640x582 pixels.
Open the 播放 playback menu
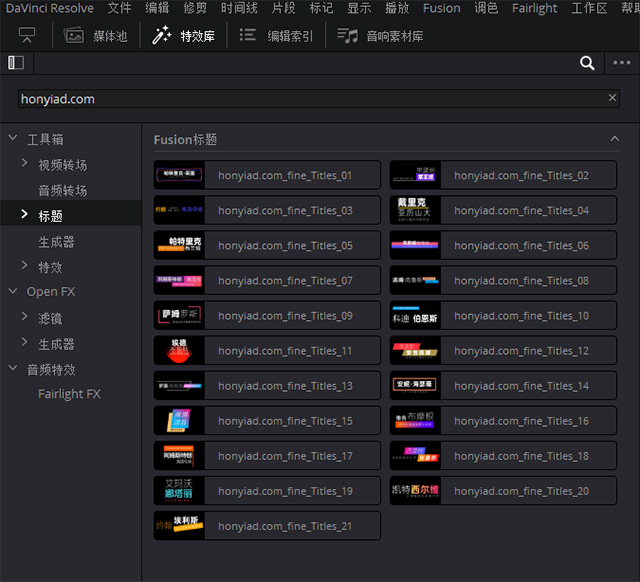pyautogui.click(x=397, y=8)
